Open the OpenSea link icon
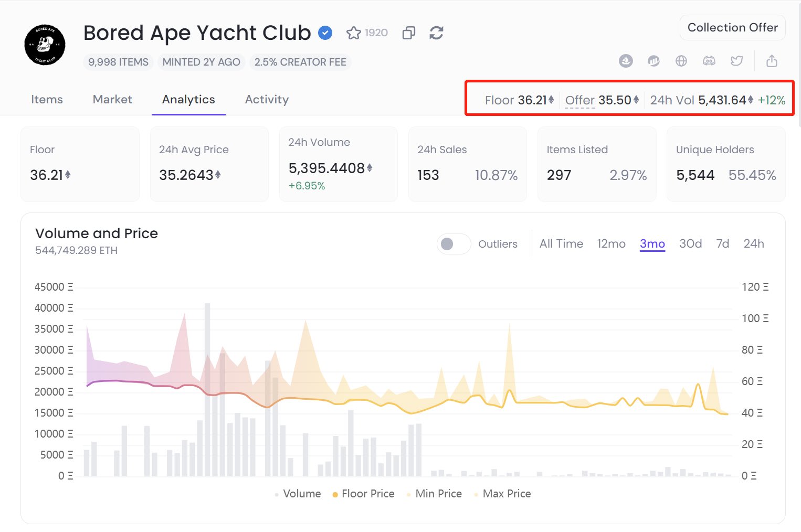Screen dimensions: 801x532 (626, 61)
